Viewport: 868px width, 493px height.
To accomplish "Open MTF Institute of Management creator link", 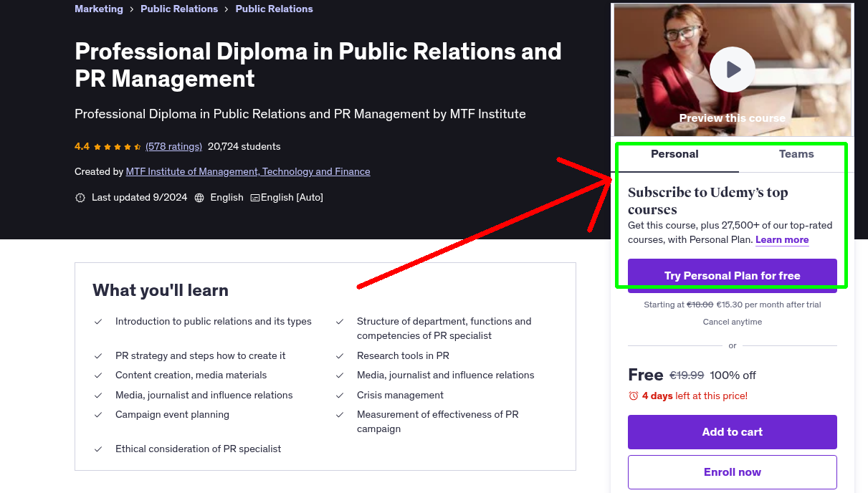I will tap(248, 172).
